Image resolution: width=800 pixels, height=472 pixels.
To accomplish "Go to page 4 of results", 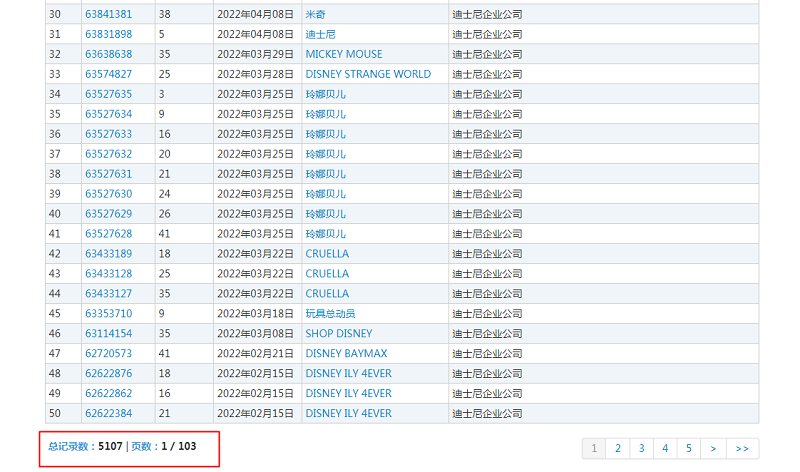I will click(x=665, y=449).
